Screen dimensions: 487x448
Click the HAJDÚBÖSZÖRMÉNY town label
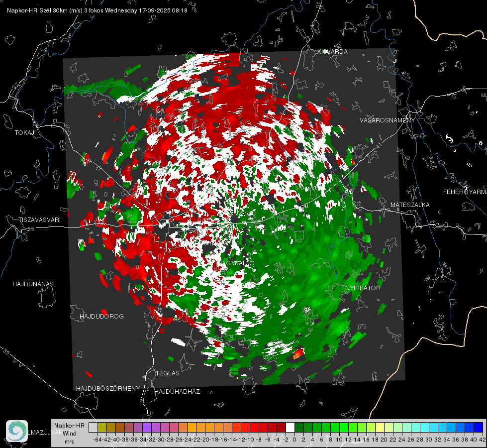coord(108,389)
